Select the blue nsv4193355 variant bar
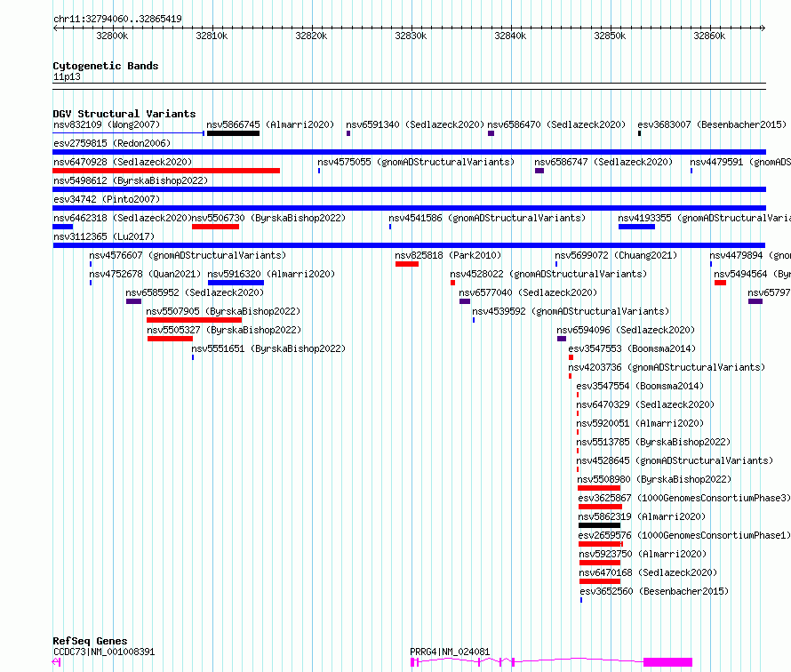The width and height of the screenshot is (791, 672). (x=636, y=227)
